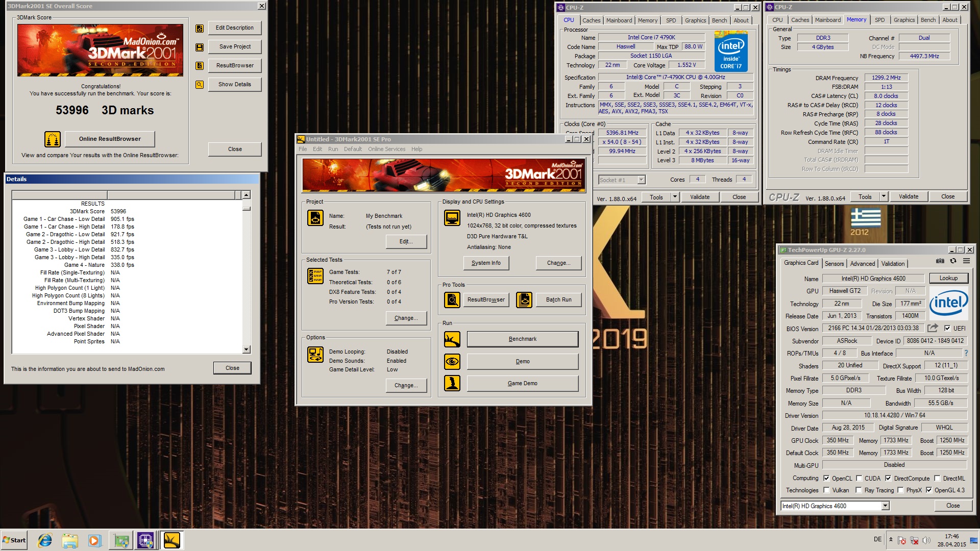The image size is (980, 551).
Task: Click GPU-Z refresh icon
Action: [953, 261]
